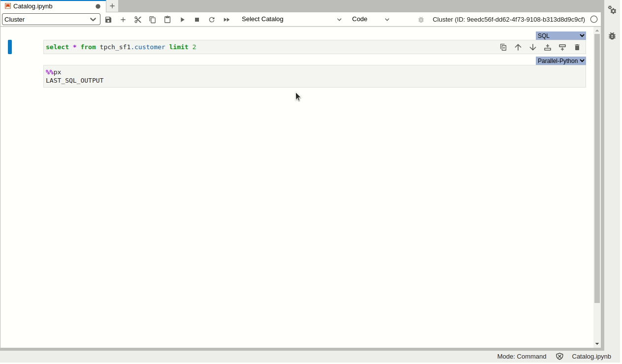Run the selected cell with the play button
The width and height of the screenshot is (622, 364).
coord(182,20)
